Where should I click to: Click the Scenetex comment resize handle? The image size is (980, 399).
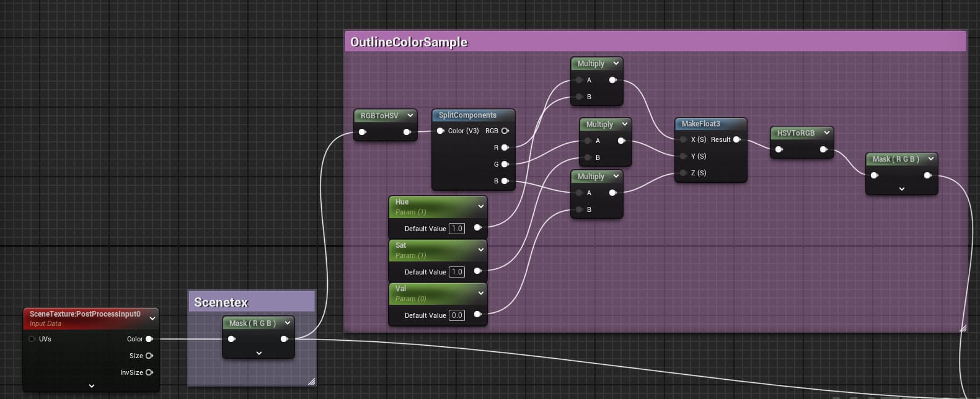(x=311, y=382)
